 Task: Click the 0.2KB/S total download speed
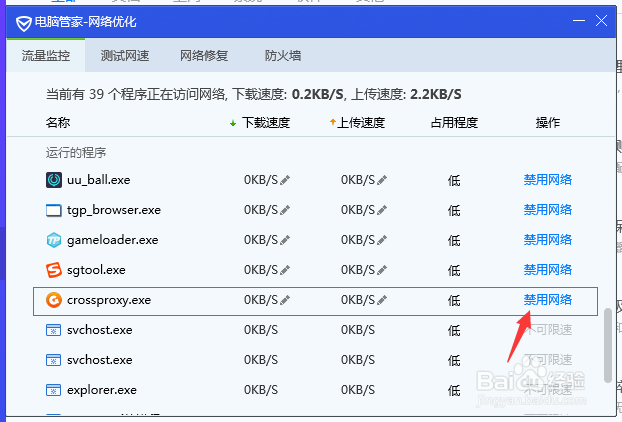[x=318, y=94]
